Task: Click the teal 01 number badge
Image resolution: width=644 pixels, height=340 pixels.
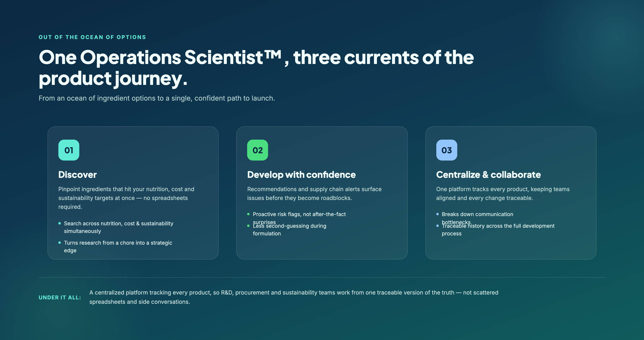Action: click(69, 150)
